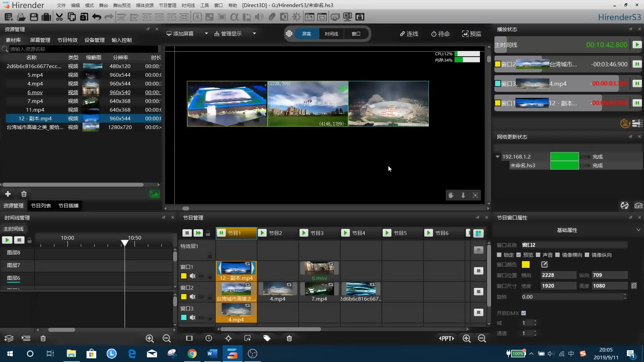This screenshot has width=644, height=362.
Task: Enable the 镜像横向 checkbox
Action: 557,255
